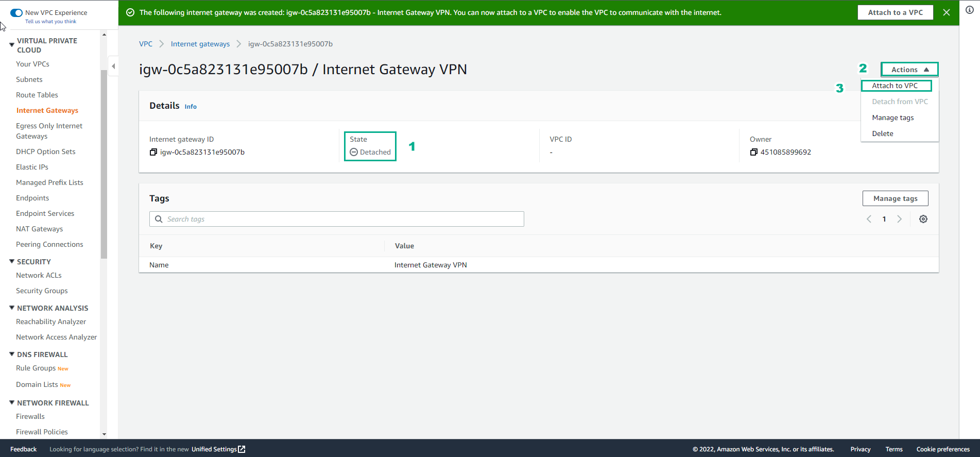Choose Attach to VPC menu entry
This screenshot has height=457, width=980.
click(895, 86)
